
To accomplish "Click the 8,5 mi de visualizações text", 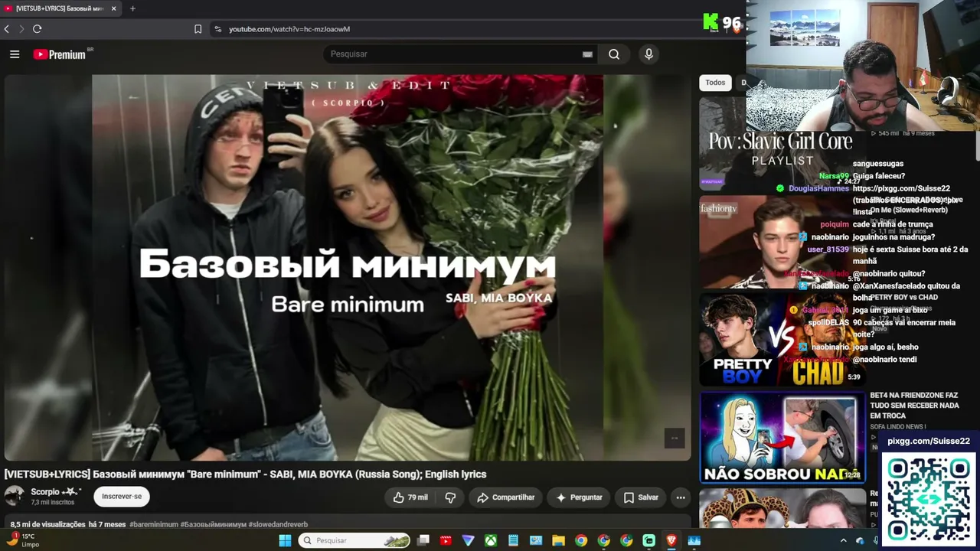I will pos(47,524).
